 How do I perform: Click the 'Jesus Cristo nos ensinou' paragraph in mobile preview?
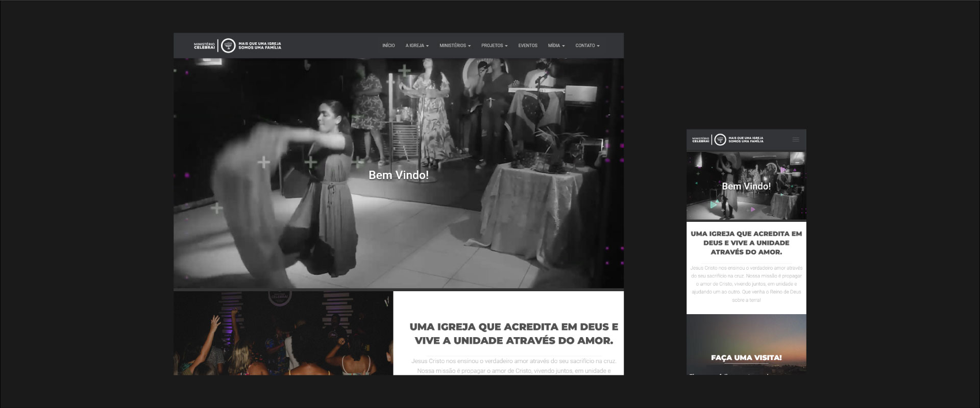(746, 284)
